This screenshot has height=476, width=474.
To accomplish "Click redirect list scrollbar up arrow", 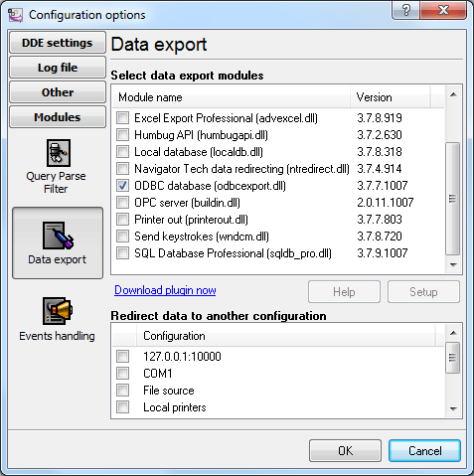I will 453,333.
